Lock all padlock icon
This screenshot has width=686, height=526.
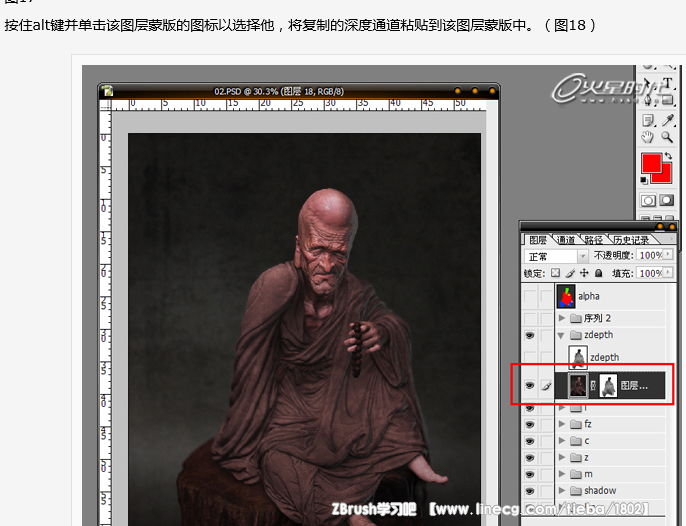(598, 273)
